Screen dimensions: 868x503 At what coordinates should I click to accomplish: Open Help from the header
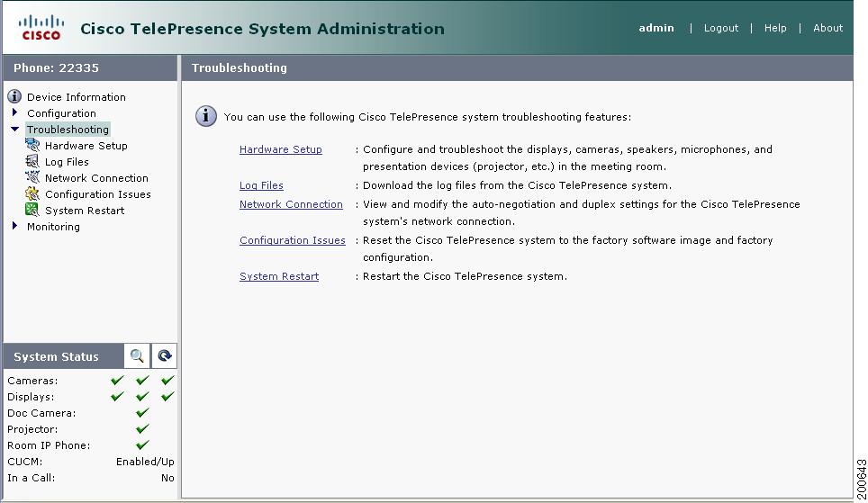pos(775,28)
